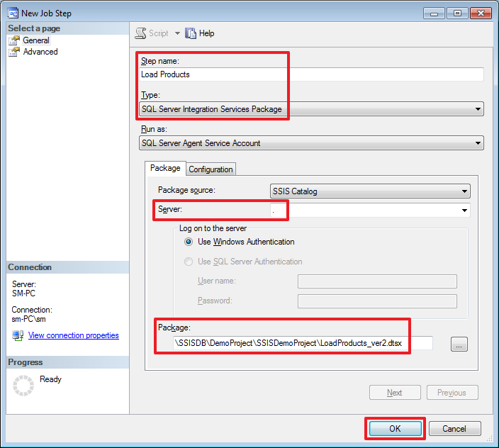Image resolution: width=499 pixels, height=448 pixels.
Task: Click the General page icon
Action: [x=14, y=40]
